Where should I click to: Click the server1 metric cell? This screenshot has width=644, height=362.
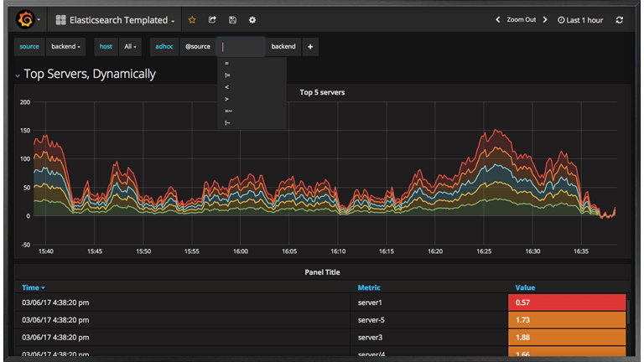[x=429, y=303]
